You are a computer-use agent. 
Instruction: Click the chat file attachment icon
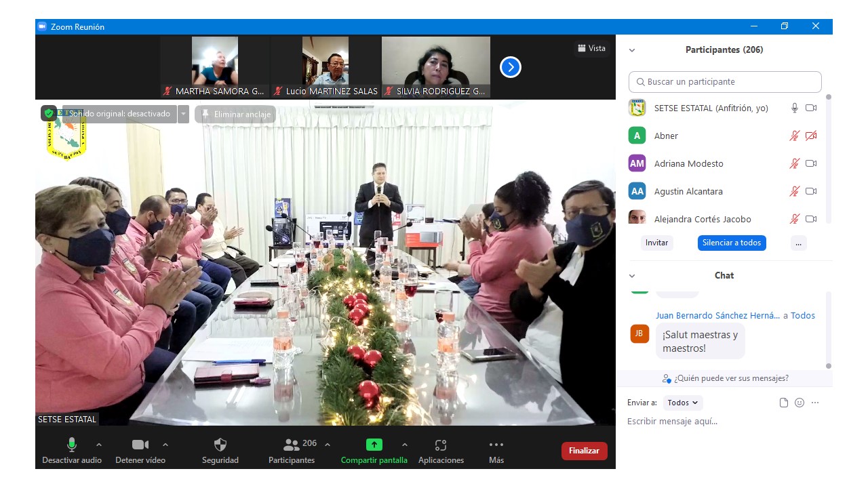pyautogui.click(x=784, y=403)
